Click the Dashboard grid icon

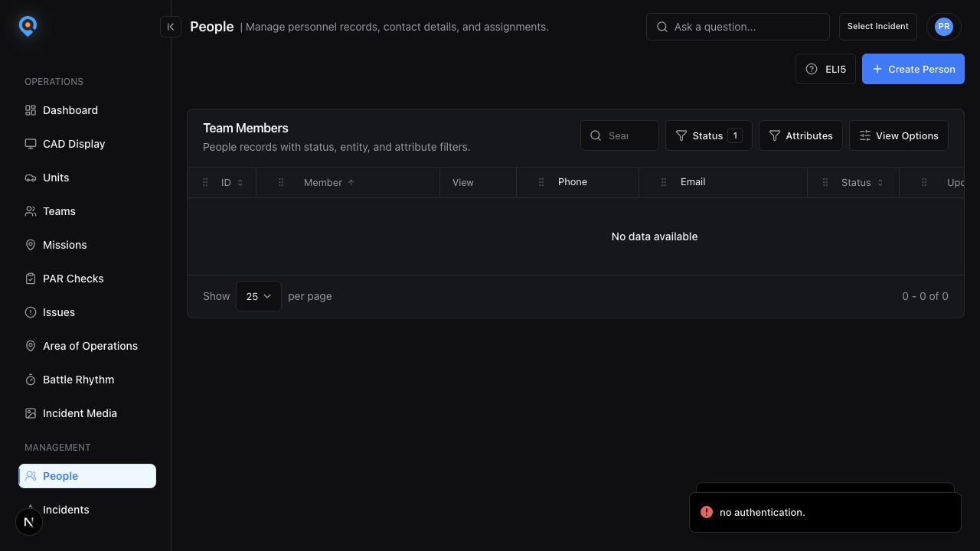(x=31, y=110)
